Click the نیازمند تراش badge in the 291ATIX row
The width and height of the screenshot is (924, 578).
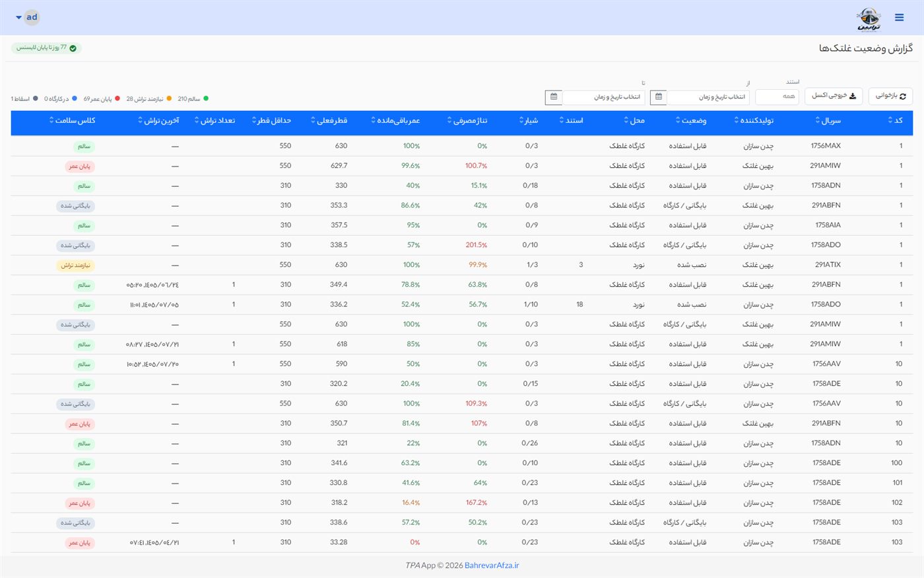(x=75, y=266)
